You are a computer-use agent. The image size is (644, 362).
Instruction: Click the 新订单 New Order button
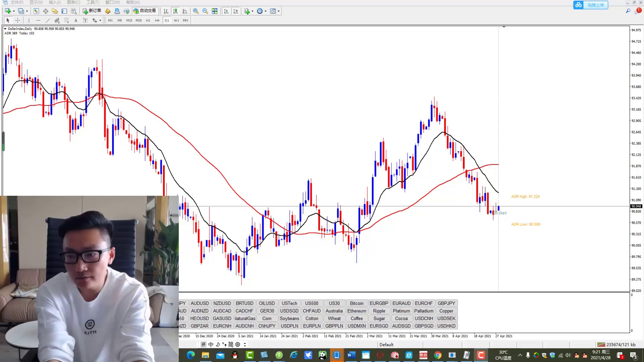[x=92, y=11]
